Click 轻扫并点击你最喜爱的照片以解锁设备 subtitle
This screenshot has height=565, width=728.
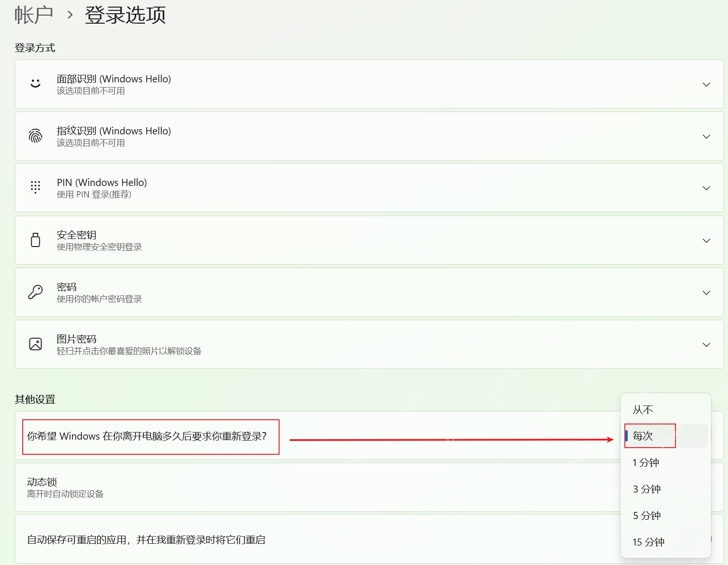[x=129, y=351]
